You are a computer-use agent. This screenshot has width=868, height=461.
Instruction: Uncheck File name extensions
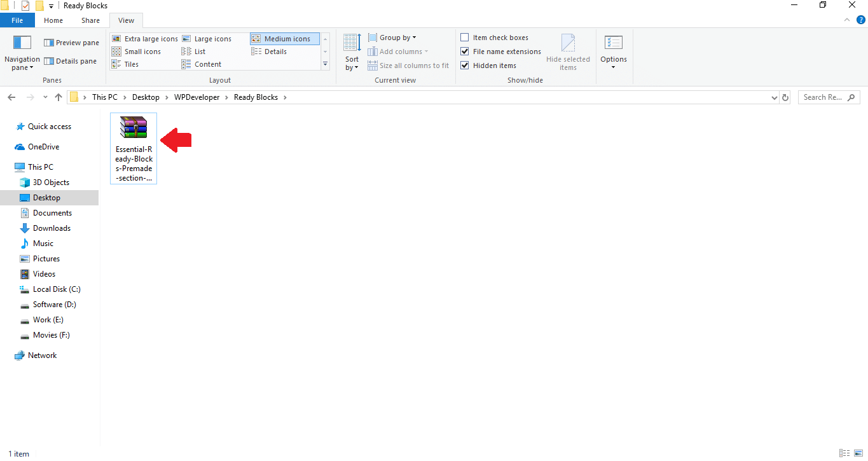[x=501, y=52]
